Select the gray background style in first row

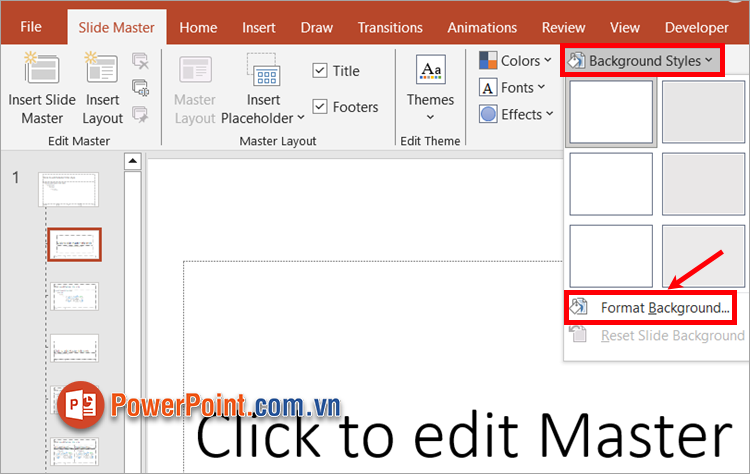pos(703,111)
